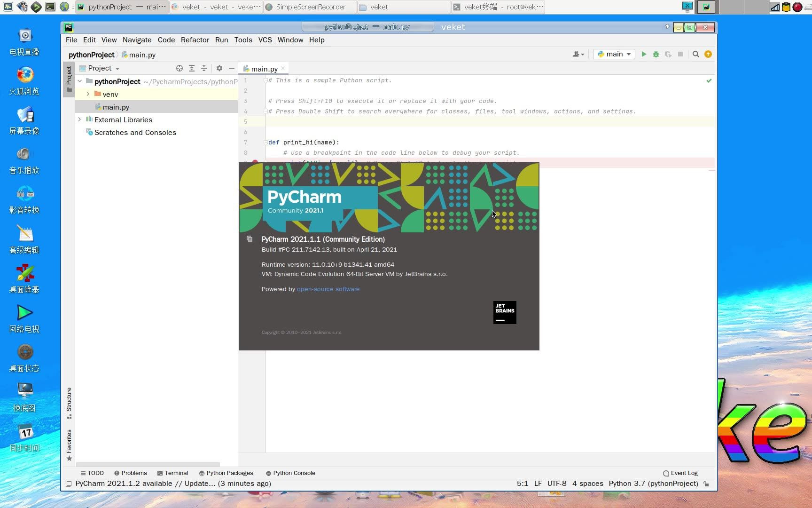This screenshot has height=508, width=812.
Task: Open Search Everywhere magnifier icon
Action: (696, 54)
